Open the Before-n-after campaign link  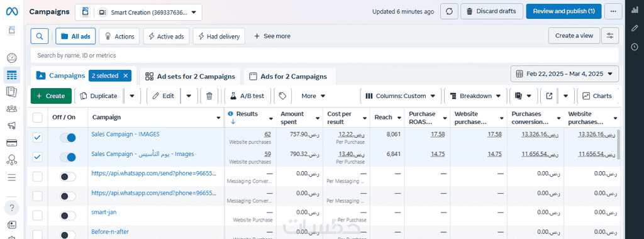pyautogui.click(x=110, y=231)
